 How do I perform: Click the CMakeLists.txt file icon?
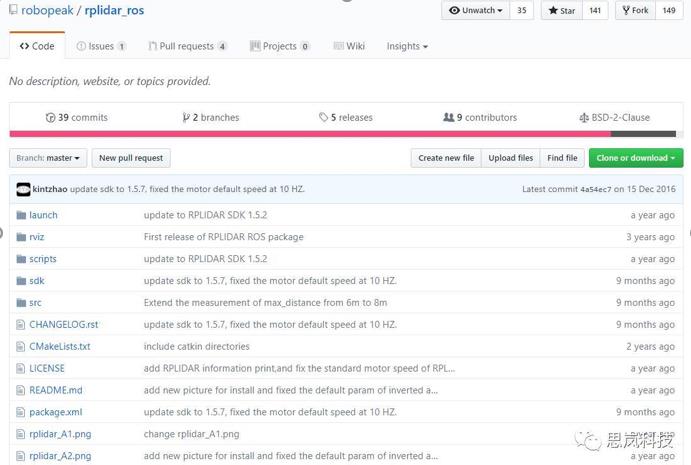pos(20,346)
